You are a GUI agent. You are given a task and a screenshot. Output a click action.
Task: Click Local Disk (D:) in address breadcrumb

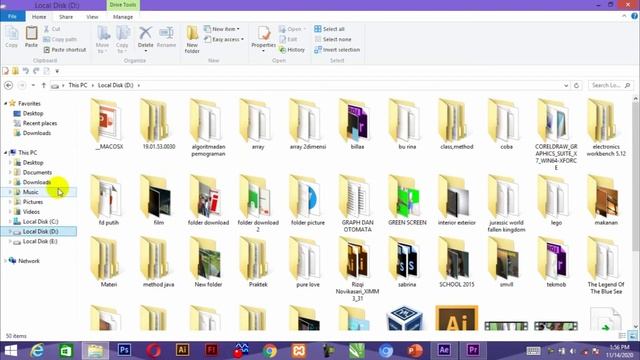click(x=116, y=85)
